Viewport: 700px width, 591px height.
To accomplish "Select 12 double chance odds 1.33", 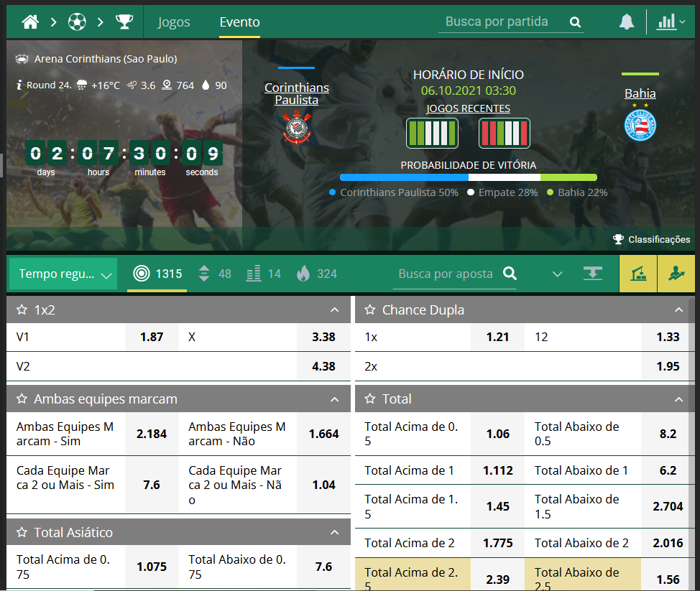I will click(668, 338).
